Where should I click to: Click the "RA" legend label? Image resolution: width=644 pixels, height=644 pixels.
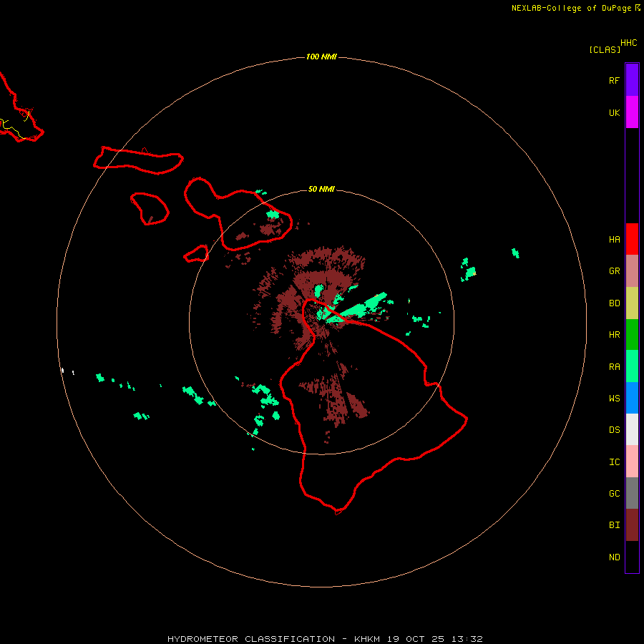tap(614, 367)
